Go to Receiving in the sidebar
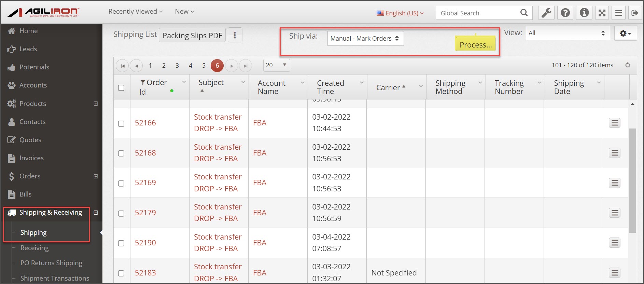 click(34, 248)
